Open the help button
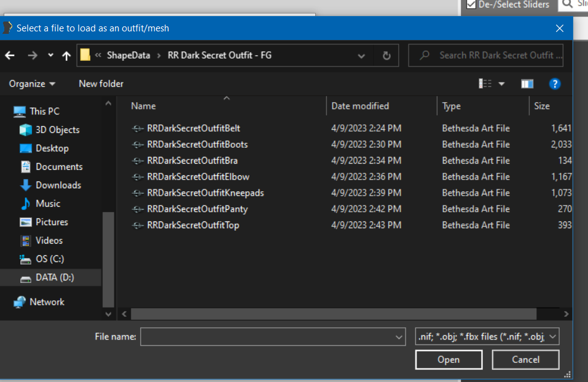 click(x=555, y=84)
